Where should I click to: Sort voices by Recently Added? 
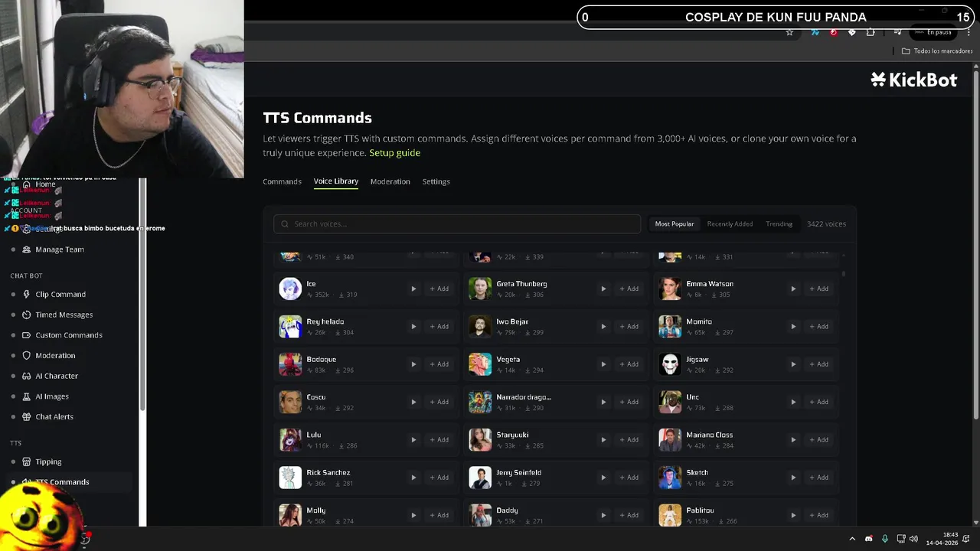pos(730,224)
